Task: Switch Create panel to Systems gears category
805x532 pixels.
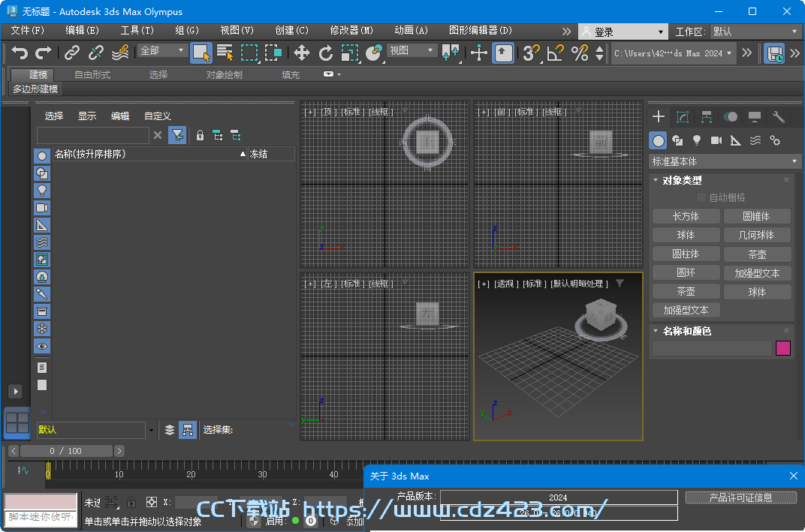Action: [x=775, y=140]
